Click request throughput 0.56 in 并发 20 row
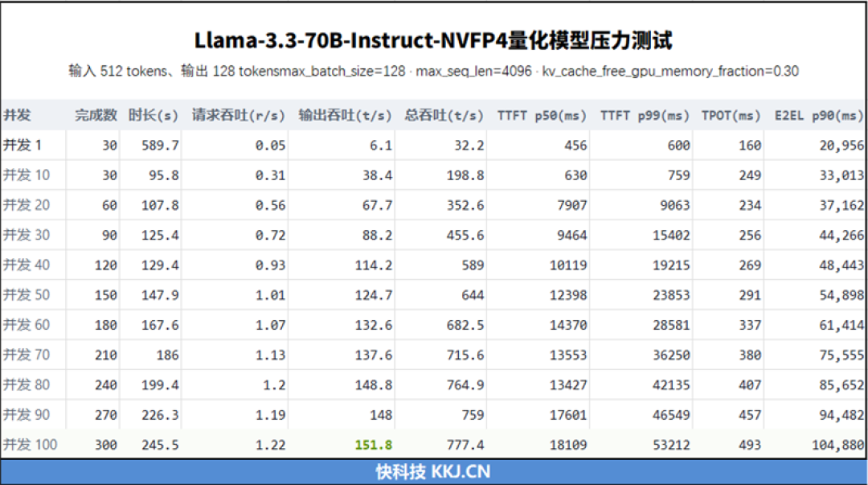868x485 pixels. pyautogui.click(x=270, y=206)
